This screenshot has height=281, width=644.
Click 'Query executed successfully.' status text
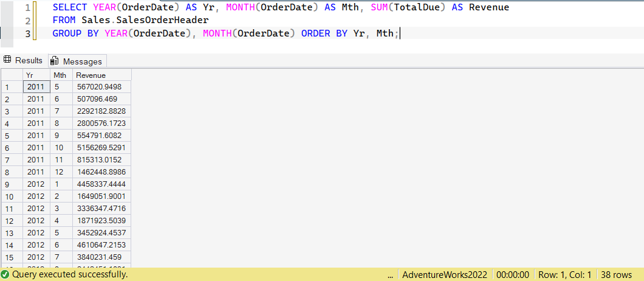[x=70, y=274]
